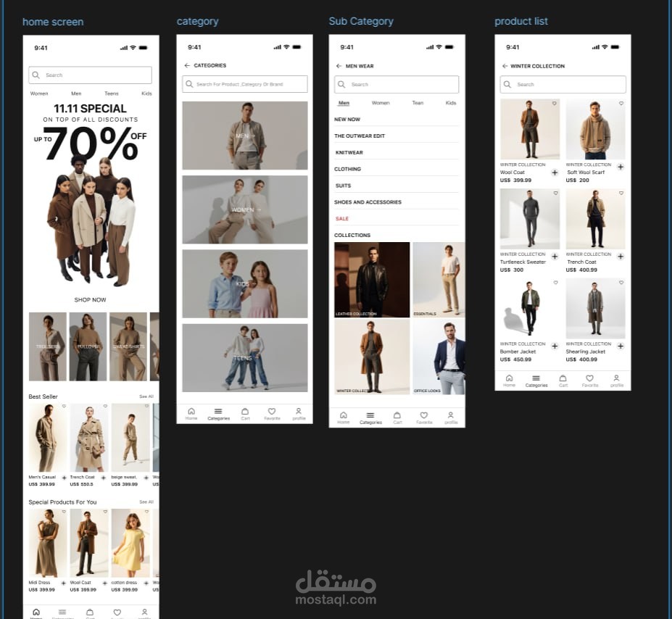The width and height of the screenshot is (672, 619).
Task: Click the Search field on product list screen
Action: (x=563, y=84)
